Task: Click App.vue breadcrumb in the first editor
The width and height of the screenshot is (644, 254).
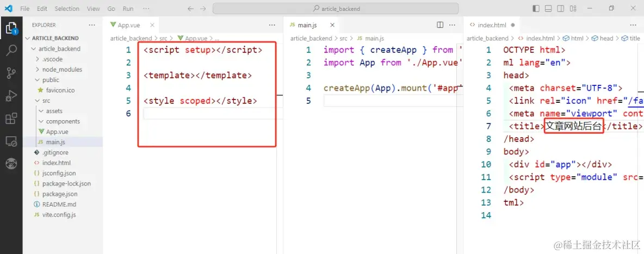Action: pyautogui.click(x=192, y=38)
